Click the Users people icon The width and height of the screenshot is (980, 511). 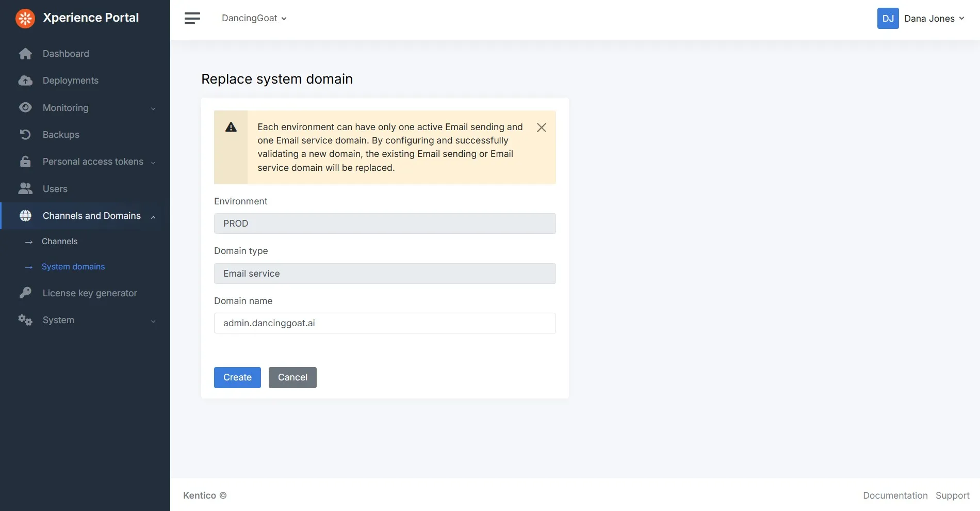point(25,188)
